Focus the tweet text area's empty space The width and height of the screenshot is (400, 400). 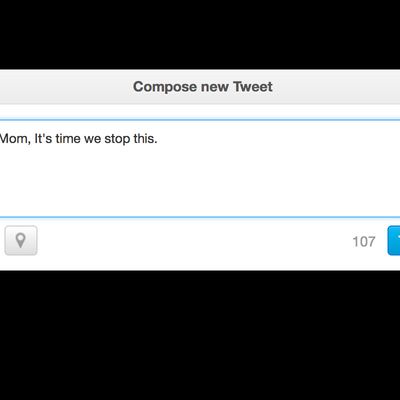[200, 182]
